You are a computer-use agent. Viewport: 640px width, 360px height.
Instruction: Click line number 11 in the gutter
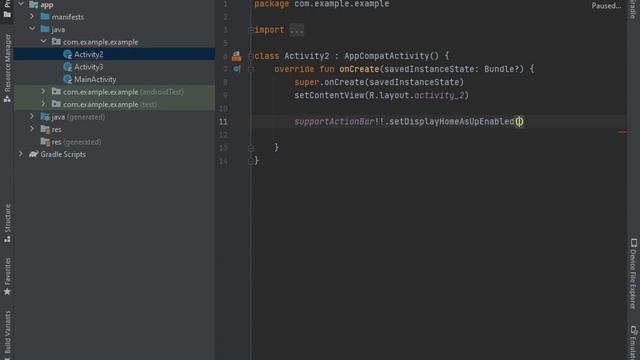[x=223, y=122]
